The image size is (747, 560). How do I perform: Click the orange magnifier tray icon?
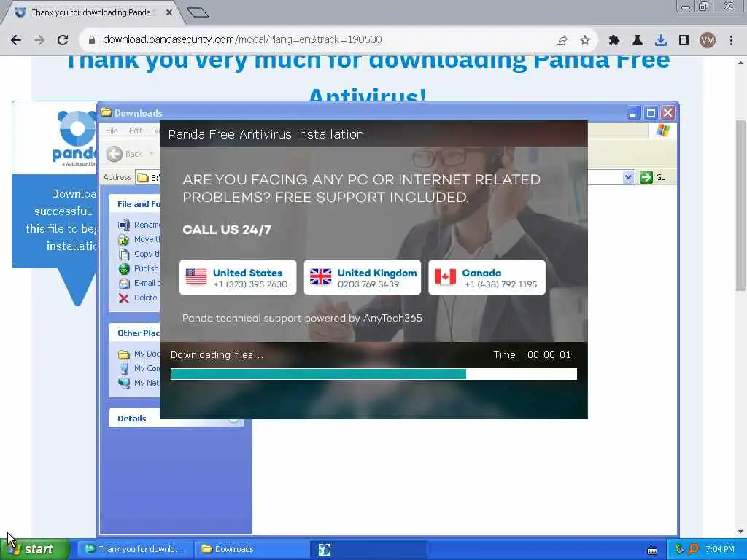pyautogui.click(x=694, y=549)
